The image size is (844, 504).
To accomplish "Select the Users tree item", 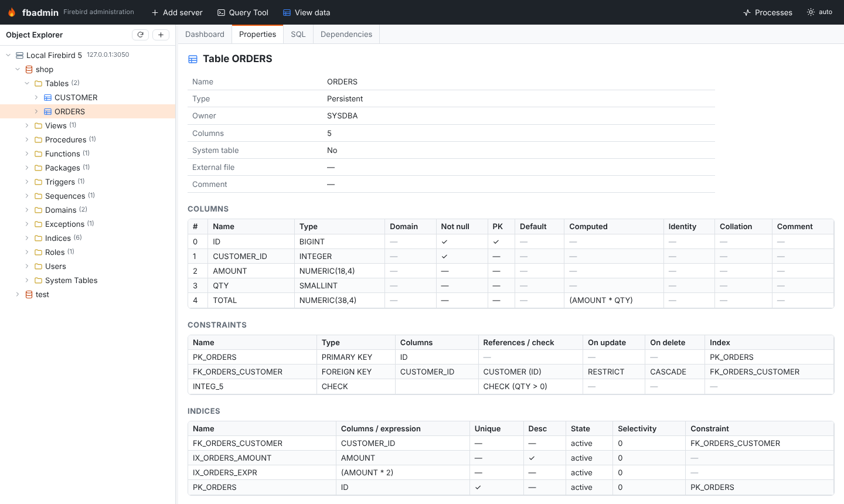I will point(88,266).
